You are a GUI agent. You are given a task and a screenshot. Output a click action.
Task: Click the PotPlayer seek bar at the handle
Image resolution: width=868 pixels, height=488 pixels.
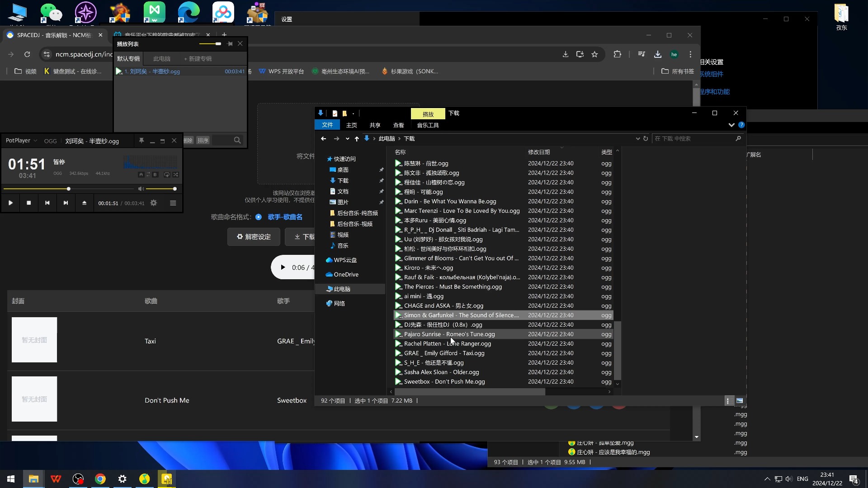69,189
